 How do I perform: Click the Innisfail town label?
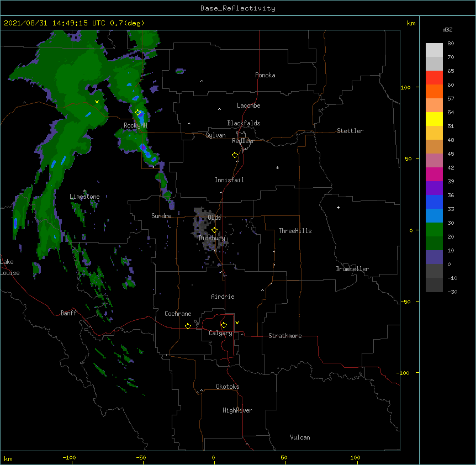click(229, 180)
